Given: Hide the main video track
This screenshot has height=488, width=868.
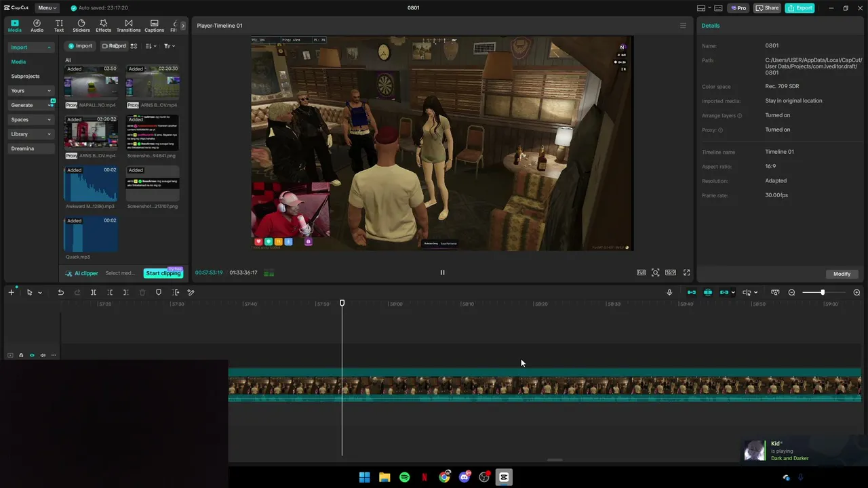Looking at the screenshot, I should (32, 355).
